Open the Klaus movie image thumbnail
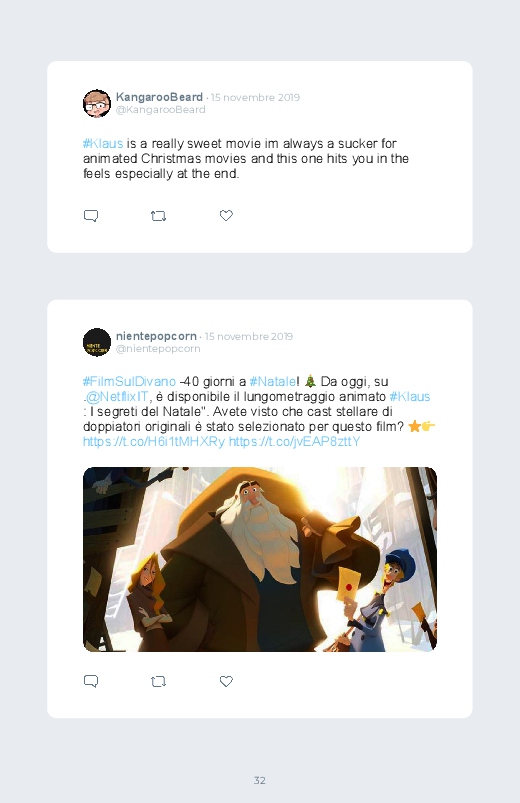This screenshot has height=803, width=520. coord(260,559)
